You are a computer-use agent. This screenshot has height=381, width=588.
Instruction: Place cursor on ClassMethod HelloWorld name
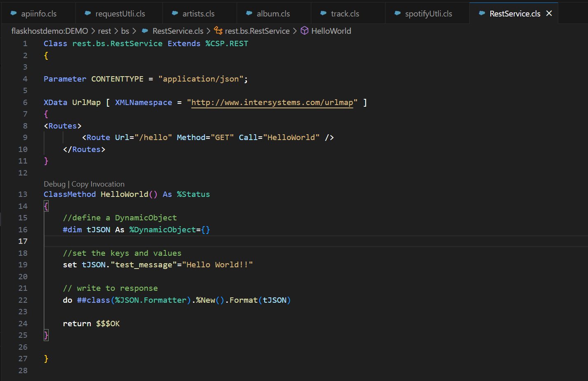(x=125, y=194)
